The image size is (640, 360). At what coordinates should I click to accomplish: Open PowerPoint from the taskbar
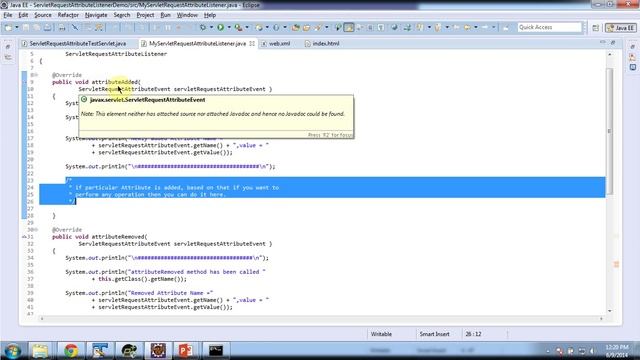(x=186, y=351)
